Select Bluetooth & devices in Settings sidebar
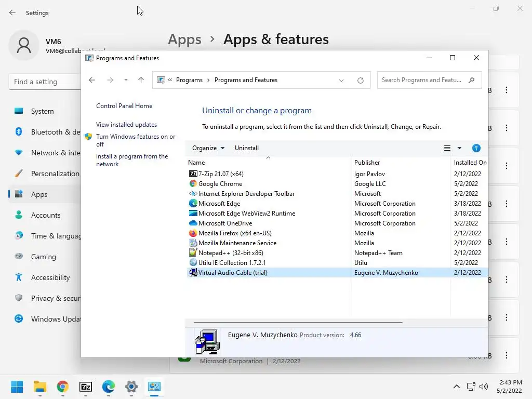 coord(45,132)
